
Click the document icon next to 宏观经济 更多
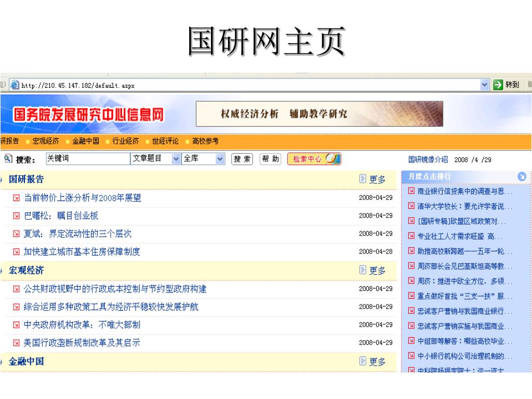click(x=362, y=270)
